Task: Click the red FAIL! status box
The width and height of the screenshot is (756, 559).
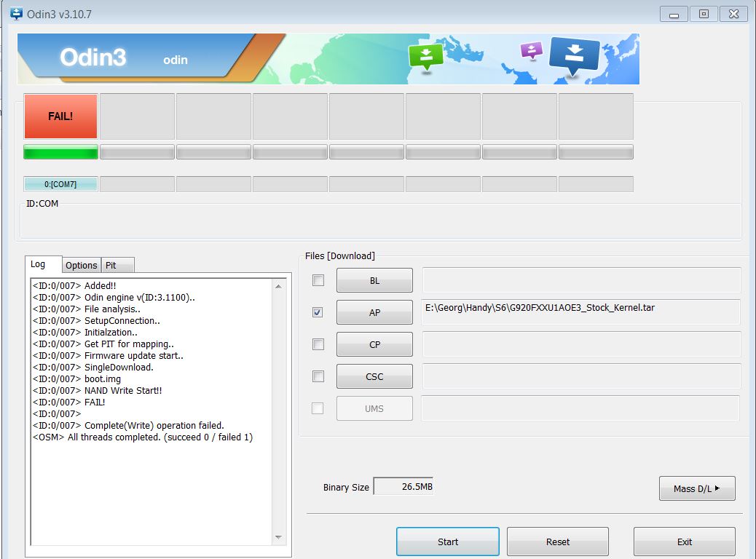Action: point(60,116)
